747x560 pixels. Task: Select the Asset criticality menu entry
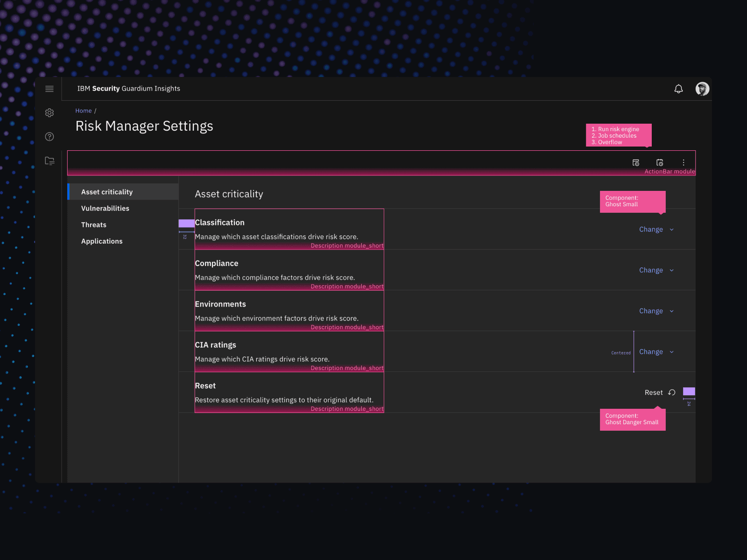[x=106, y=191]
